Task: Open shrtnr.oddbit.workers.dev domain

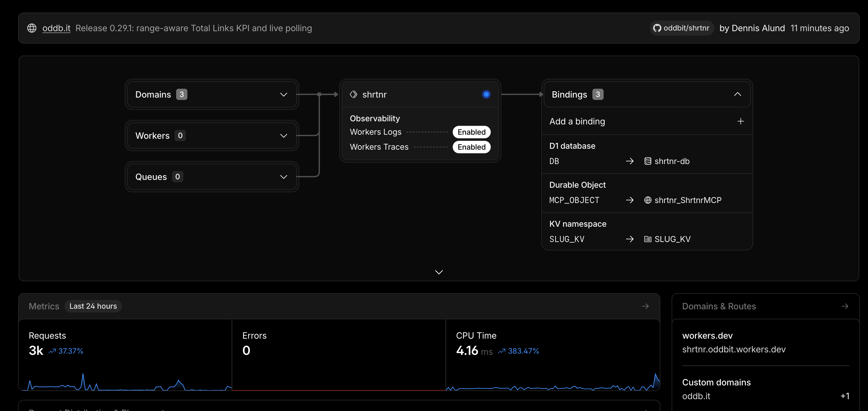Action: [x=734, y=349]
